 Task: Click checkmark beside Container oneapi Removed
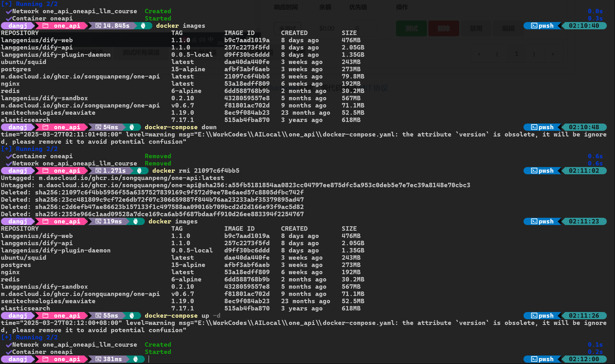pyautogui.click(x=9, y=156)
